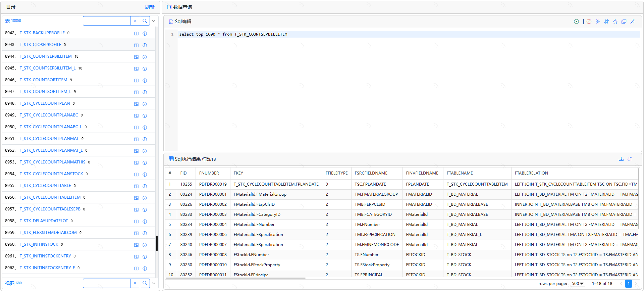Image resolution: width=644 pixels, height=291 pixels.
Task: Clear the 视图 search box with the x button
Action: tap(135, 283)
